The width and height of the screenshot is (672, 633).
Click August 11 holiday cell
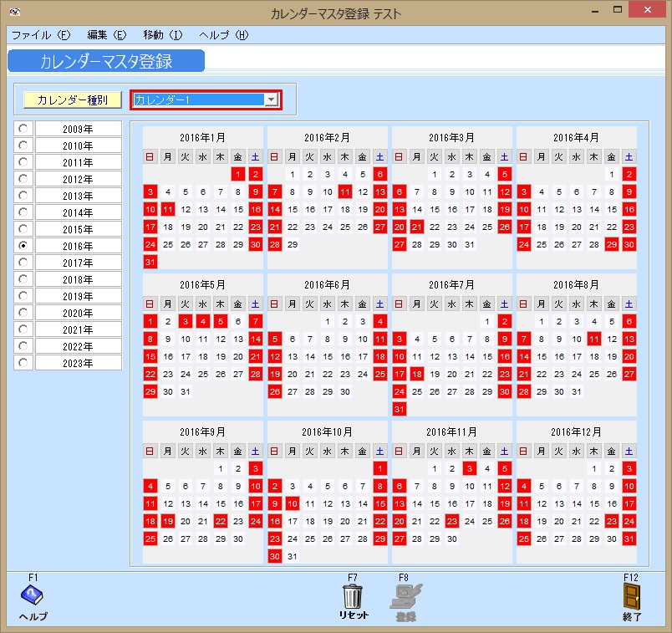[x=594, y=339]
